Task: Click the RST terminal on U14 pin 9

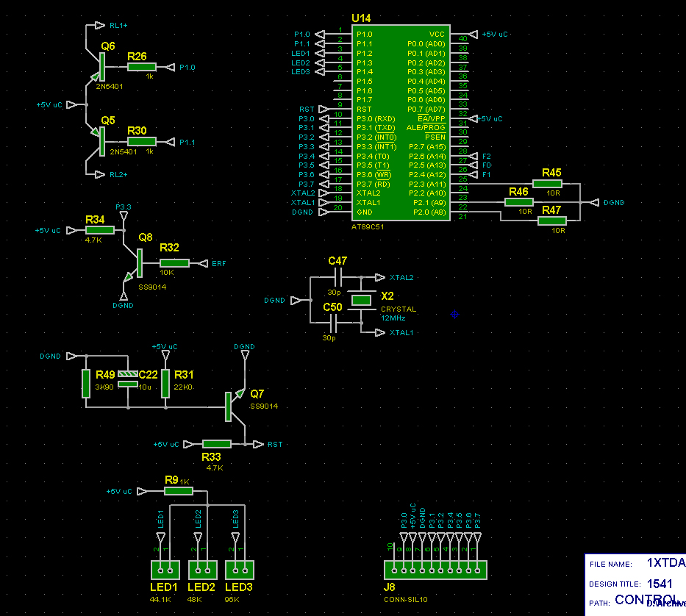Action: pyautogui.click(x=324, y=109)
